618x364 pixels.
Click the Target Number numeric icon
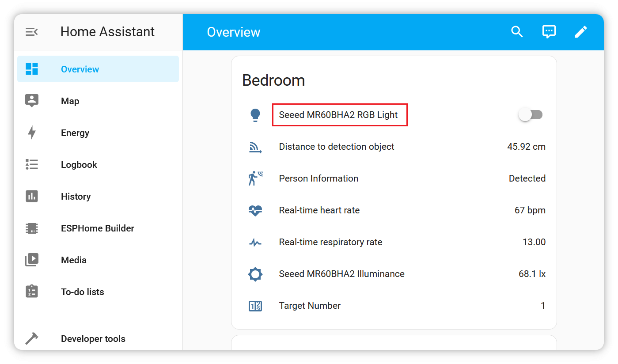[255, 306]
